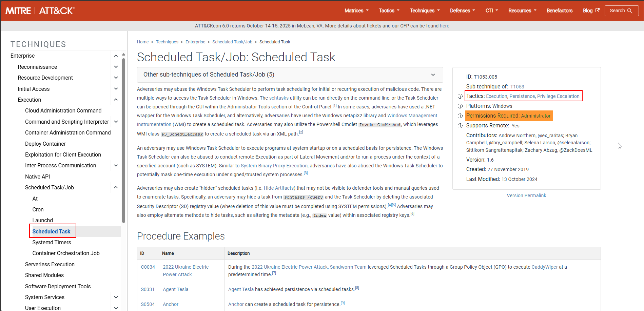Image resolution: width=644 pixels, height=311 pixels.
Task: Select the Cron sub-technique
Action: [38, 209]
